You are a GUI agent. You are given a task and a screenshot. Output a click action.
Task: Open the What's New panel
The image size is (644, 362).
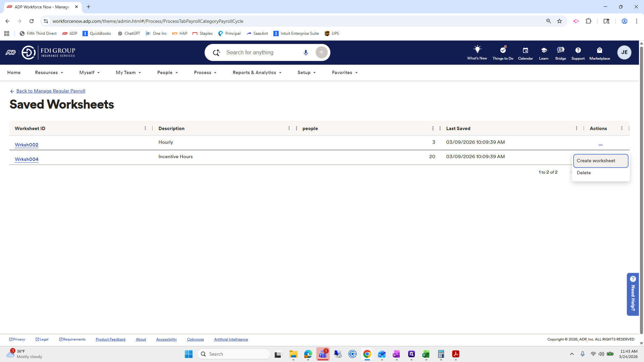pos(477,53)
